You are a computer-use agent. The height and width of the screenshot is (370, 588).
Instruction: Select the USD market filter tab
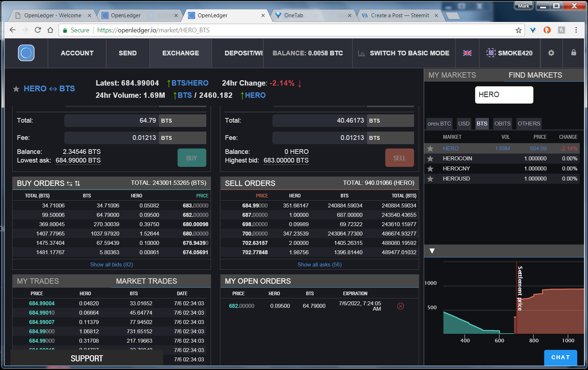click(464, 124)
